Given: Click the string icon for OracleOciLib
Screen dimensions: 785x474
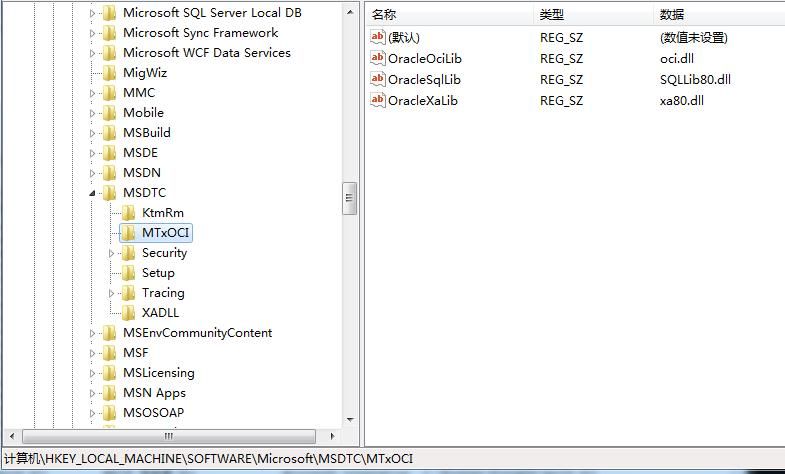Looking at the screenshot, I should click(377, 58).
